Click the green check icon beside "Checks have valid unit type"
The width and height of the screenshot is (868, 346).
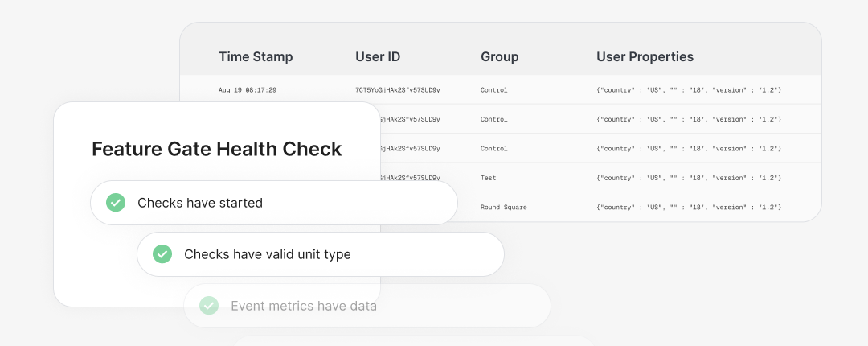coord(162,254)
